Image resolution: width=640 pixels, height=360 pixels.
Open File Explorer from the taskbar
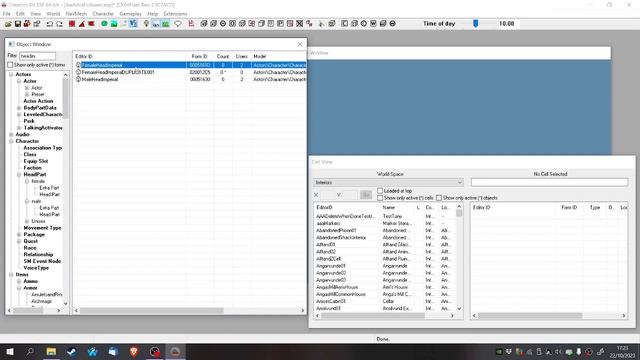pos(51,351)
